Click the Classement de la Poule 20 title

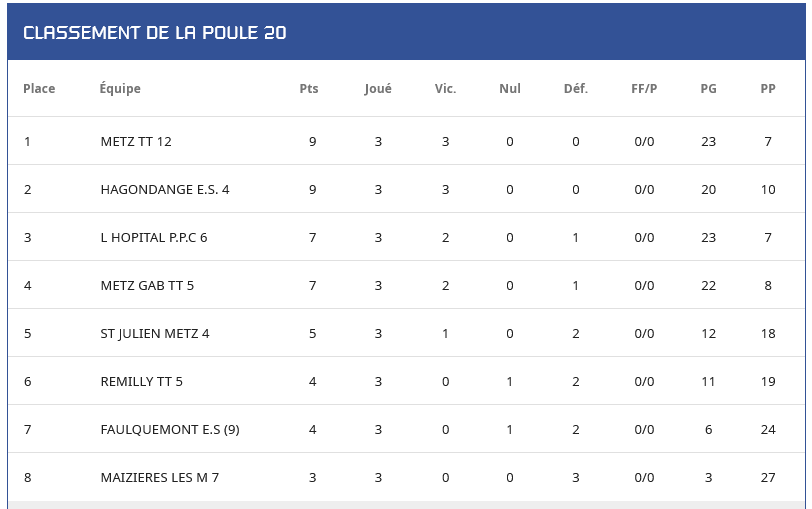pyautogui.click(x=155, y=33)
